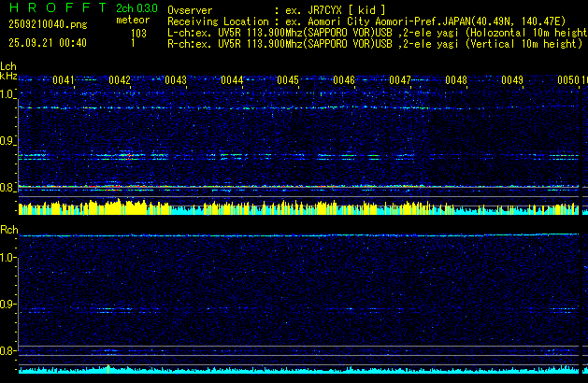This screenshot has height=383, width=588.
Task: Click the 2ch 030 mode label
Action: (136, 8)
